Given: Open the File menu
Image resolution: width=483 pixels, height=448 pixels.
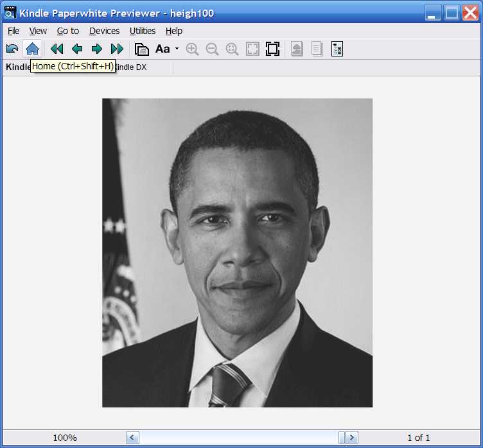Looking at the screenshot, I should 13,31.
